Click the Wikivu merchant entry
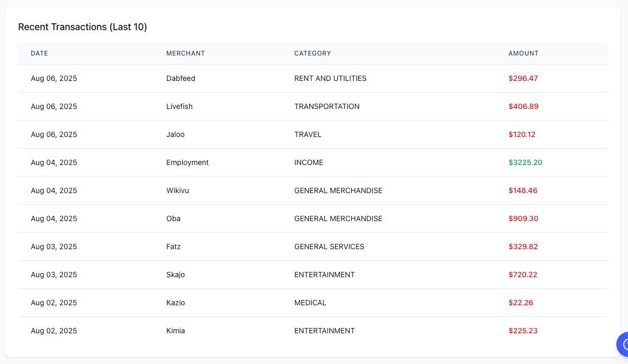 pos(177,190)
